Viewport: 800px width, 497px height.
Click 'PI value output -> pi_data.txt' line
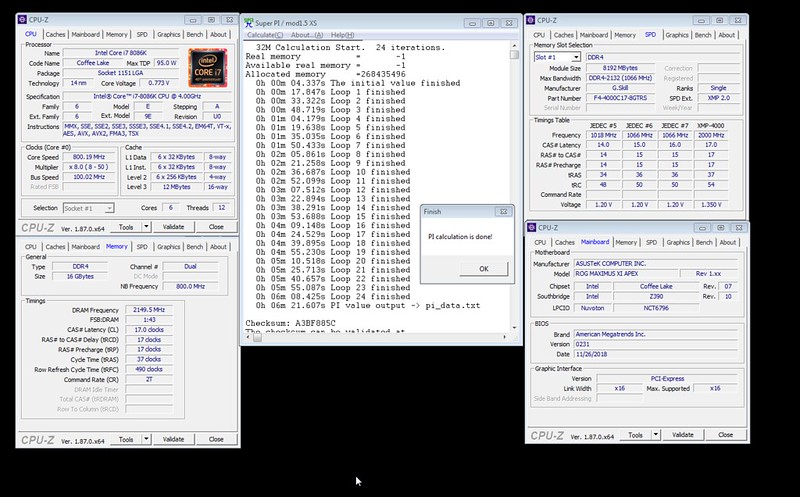[x=368, y=305]
